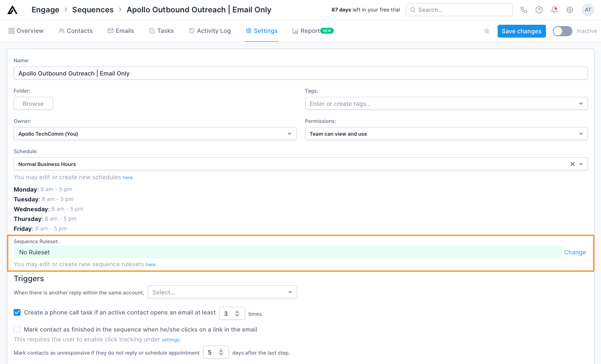Open the sequence rulesets 'here' link
601x364 pixels.
(151, 265)
